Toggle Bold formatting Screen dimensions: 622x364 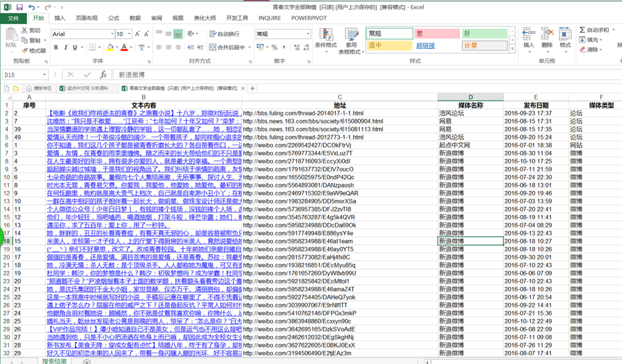56,47
